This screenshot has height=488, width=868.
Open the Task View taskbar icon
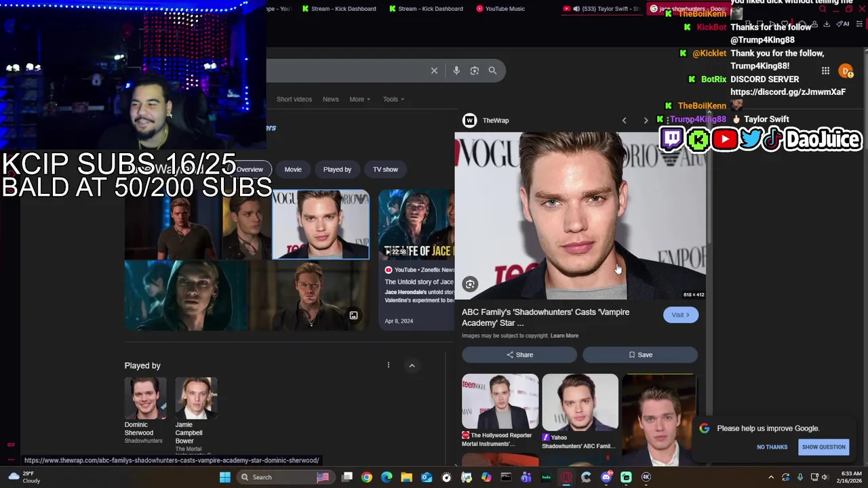347,477
